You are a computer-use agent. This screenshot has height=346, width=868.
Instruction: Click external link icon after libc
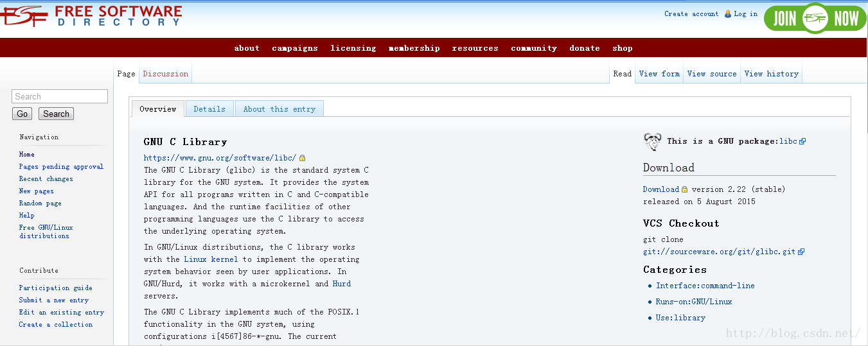[802, 141]
